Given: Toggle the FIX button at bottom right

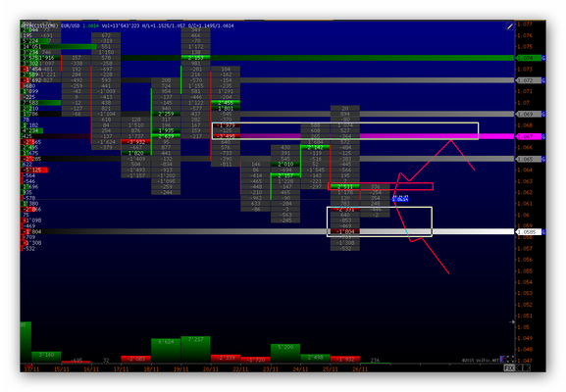Looking at the screenshot, I should pyautogui.click(x=508, y=367).
